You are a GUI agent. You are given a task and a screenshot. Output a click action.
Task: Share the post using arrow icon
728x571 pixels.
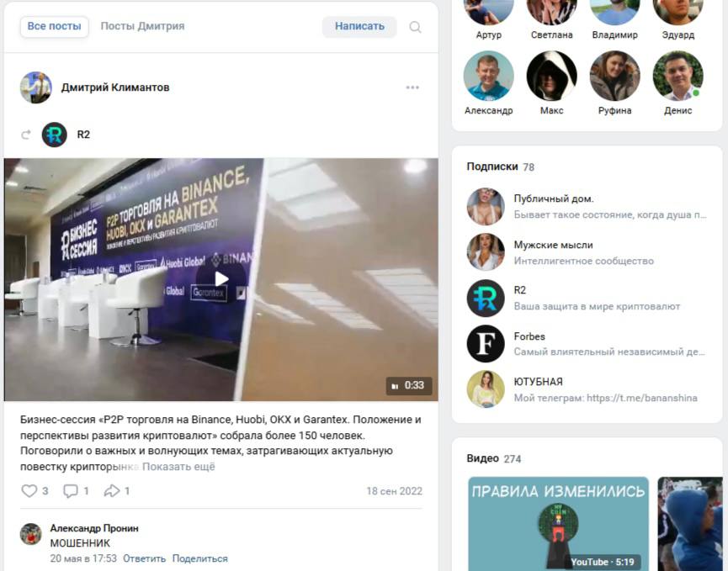point(111,491)
